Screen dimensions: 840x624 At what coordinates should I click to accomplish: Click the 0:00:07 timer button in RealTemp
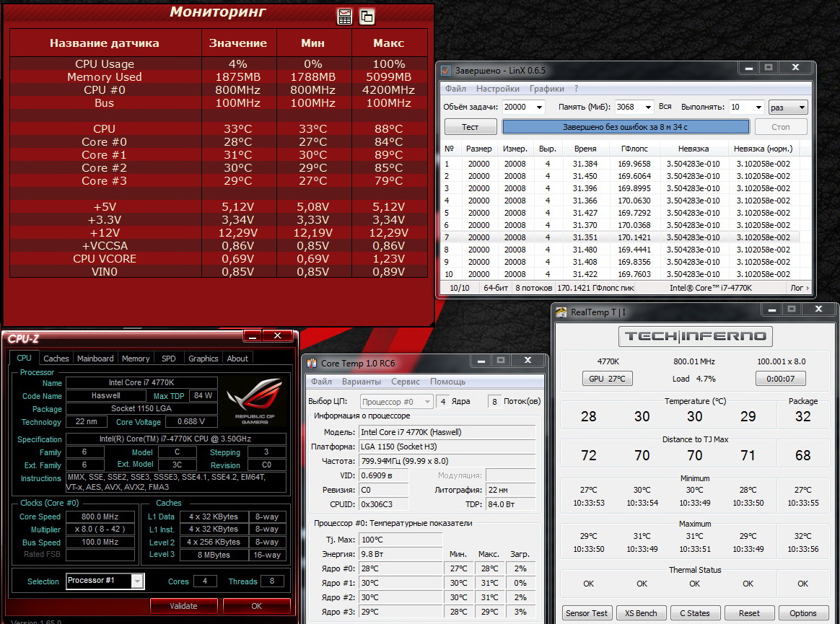[781, 379]
